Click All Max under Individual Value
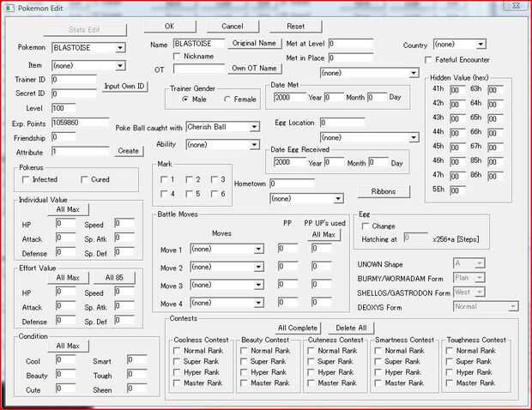Image resolution: width=532 pixels, height=410 pixels. coord(68,209)
